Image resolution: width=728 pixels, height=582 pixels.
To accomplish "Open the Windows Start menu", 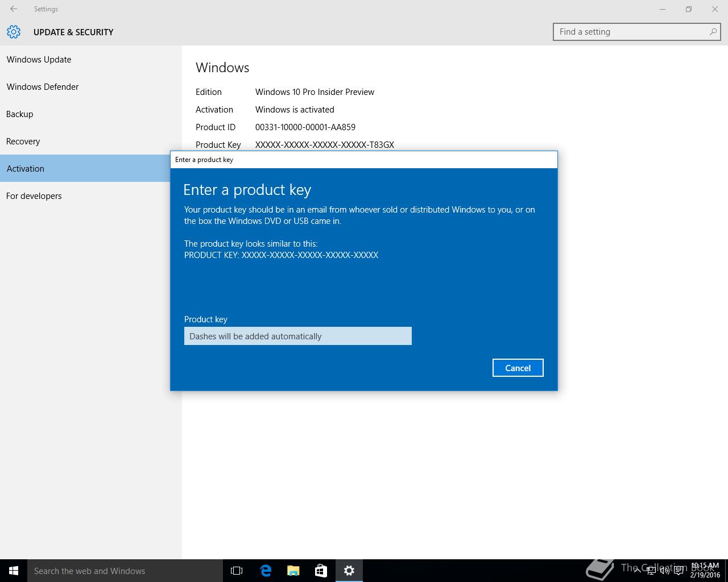I will click(14, 571).
